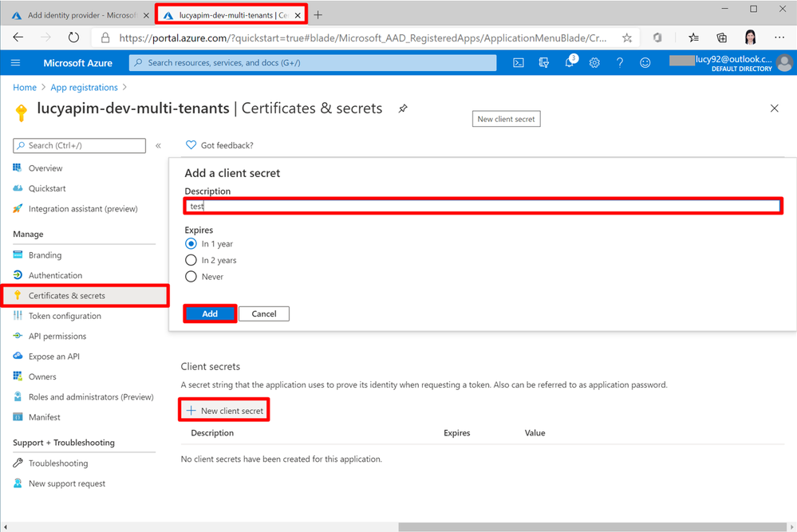Open feedback smiley icon in header

(x=645, y=63)
